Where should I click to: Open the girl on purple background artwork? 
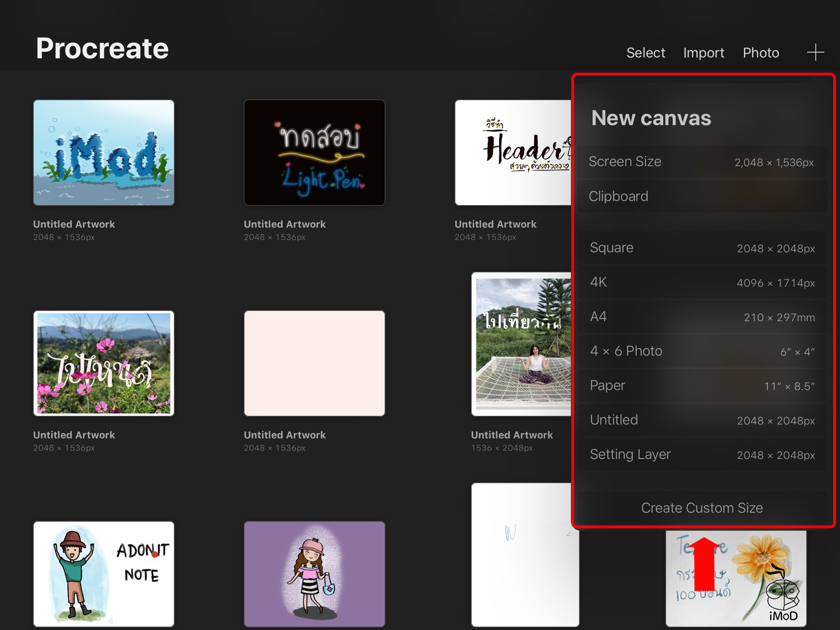coord(314,574)
